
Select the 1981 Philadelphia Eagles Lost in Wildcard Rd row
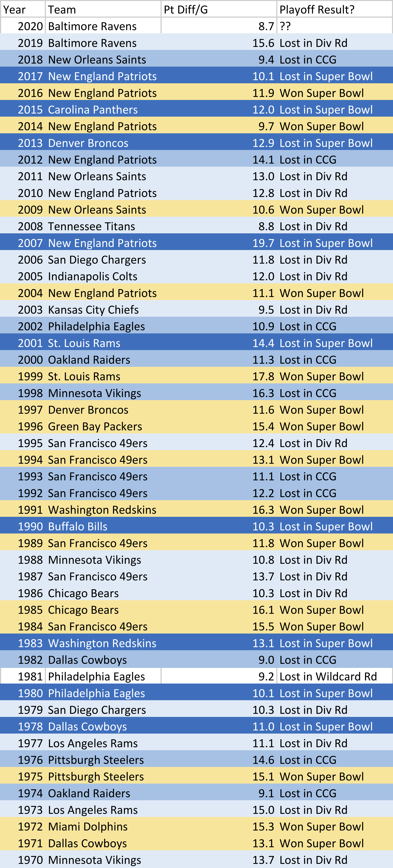click(196, 676)
